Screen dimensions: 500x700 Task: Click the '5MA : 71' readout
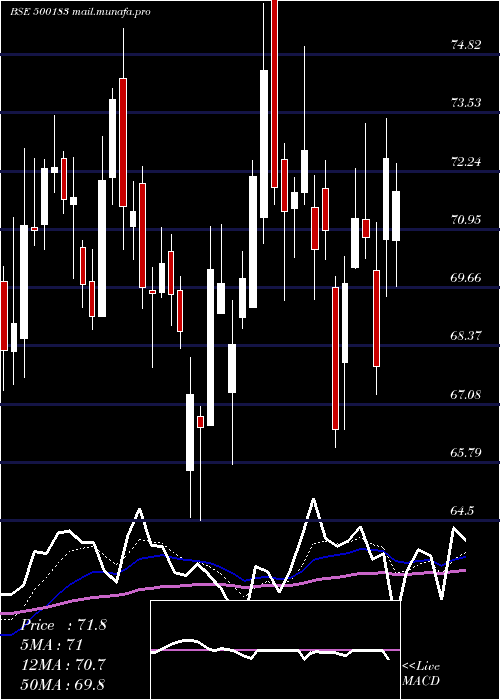click(52, 645)
